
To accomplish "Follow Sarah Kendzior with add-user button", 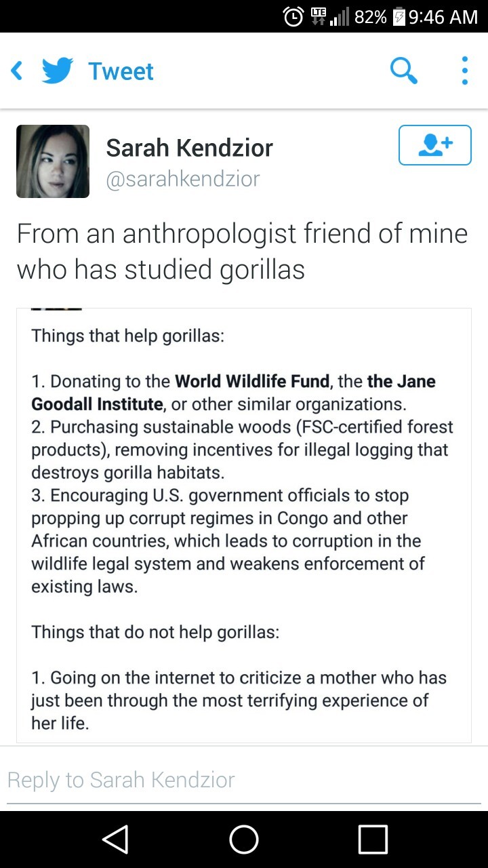I will tap(434, 145).
